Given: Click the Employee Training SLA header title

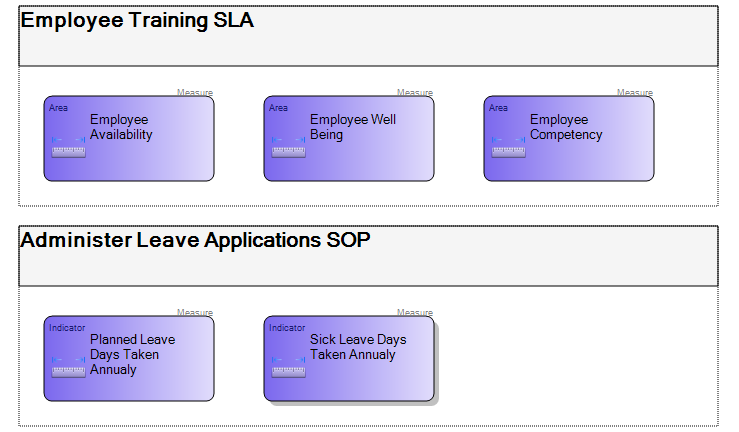Looking at the screenshot, I should [x=137, y=21].
